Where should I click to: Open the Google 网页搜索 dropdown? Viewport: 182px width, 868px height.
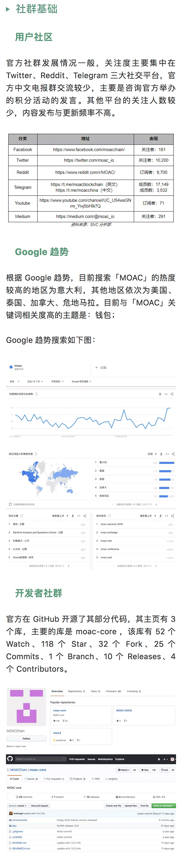point(81,382)
